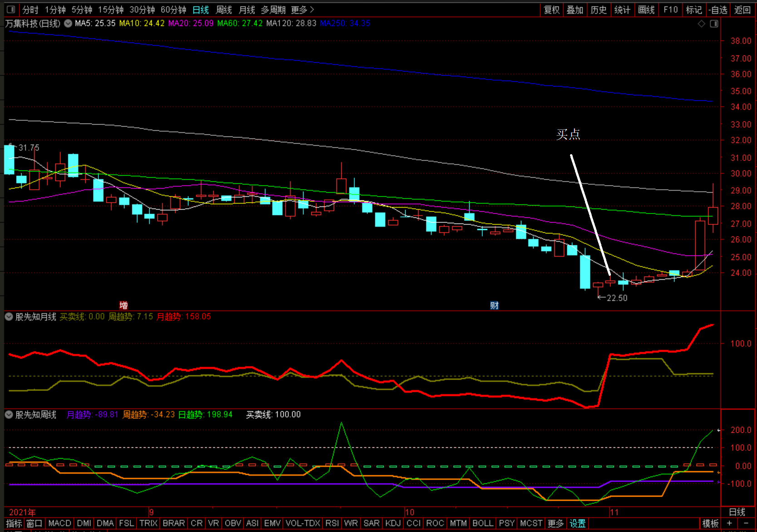Select the SAR indicator tab
The width and height of the screenshot is (757, 532).
click(371, 523)
